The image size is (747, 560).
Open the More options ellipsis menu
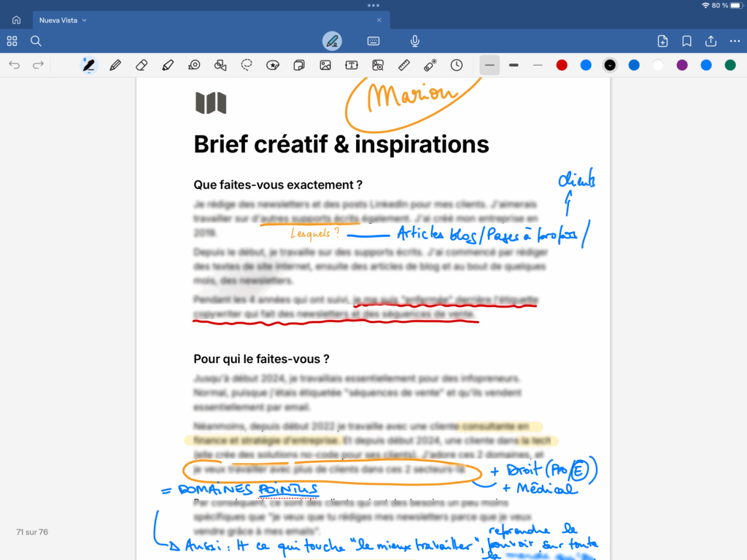735,42
